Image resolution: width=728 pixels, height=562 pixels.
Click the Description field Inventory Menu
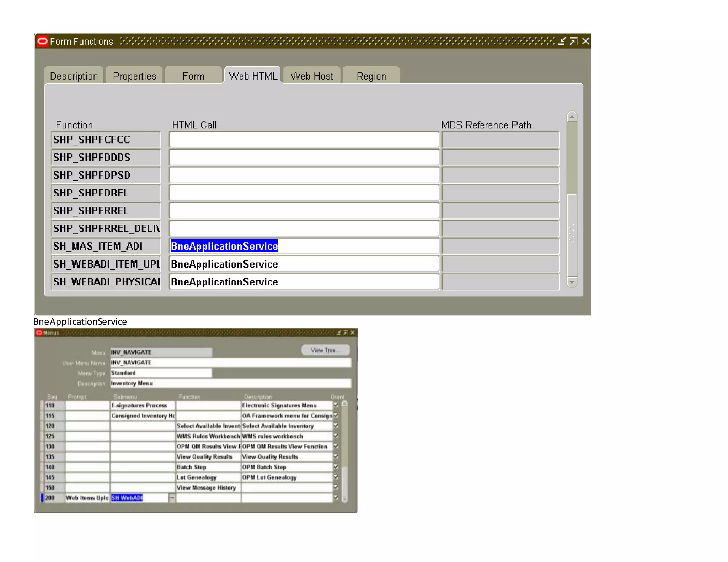231,383
